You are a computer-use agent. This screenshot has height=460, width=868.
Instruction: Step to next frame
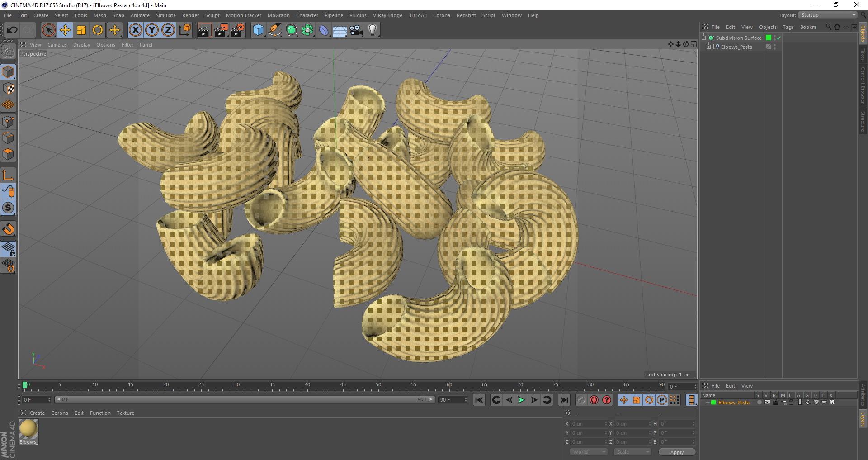[534, 400]
